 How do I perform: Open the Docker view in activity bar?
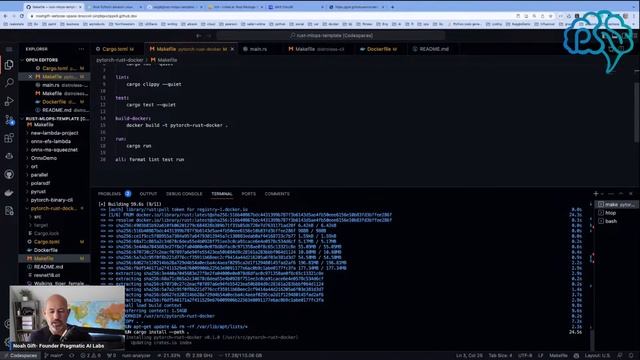click(x=9, y=193)
